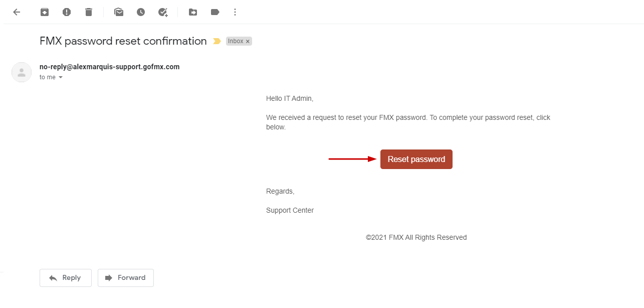Remove the Inbox label from email
Viewport: 644px width, 308px height.
248,42
